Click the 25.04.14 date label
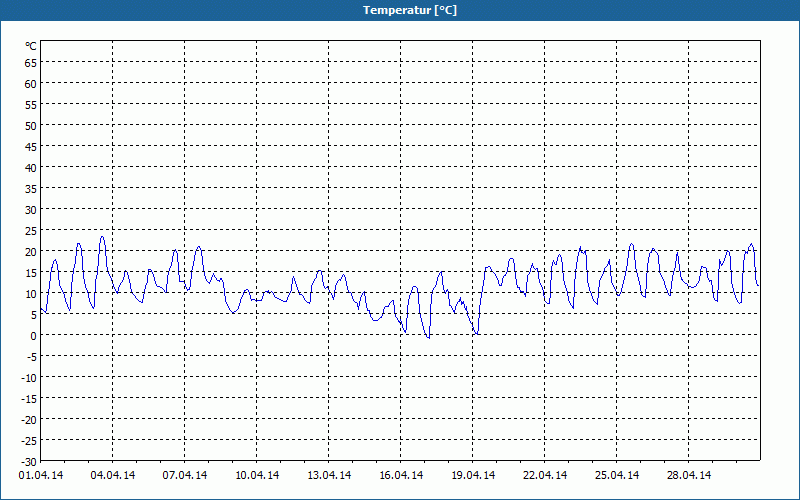The image size is (800, 500). tap(616, 475)
